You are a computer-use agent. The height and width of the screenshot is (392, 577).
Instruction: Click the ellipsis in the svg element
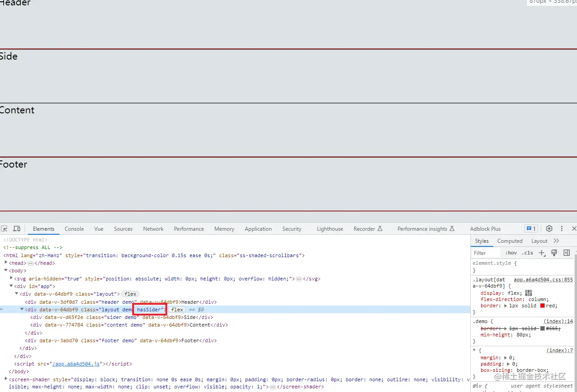299,279
